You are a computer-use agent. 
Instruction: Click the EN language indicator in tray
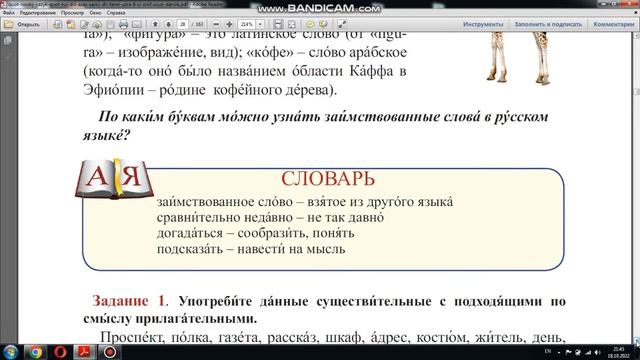(x=548, y=351)
